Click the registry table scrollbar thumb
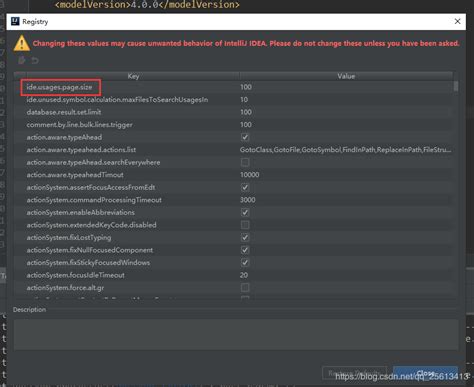Image resolution: width=474 pixels, height=387 pixels. [456, 86]
